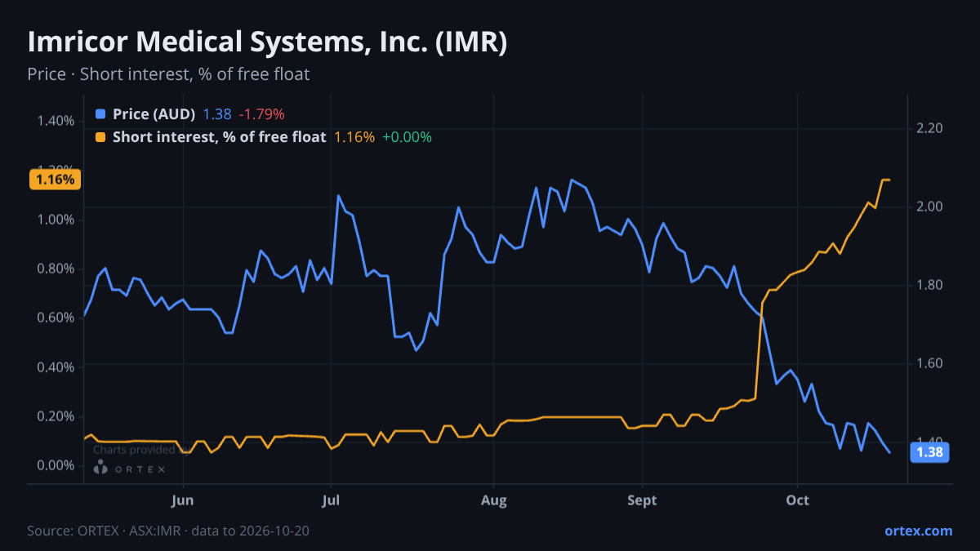
Task: Click the Jun label on the x-axis
Action: click(183, 500)
